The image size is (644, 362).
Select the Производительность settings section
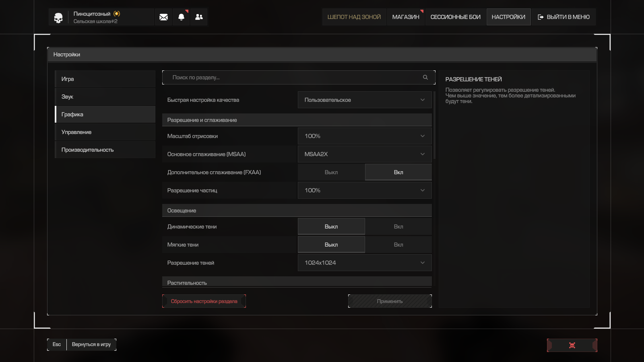click(x=105, y=150)
